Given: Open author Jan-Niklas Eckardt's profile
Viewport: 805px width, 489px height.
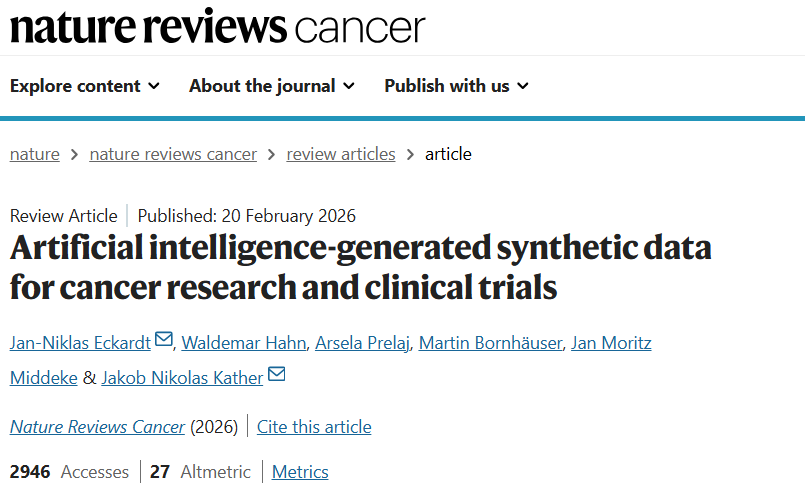Looking at the screenshot, I should pos(80,343).
